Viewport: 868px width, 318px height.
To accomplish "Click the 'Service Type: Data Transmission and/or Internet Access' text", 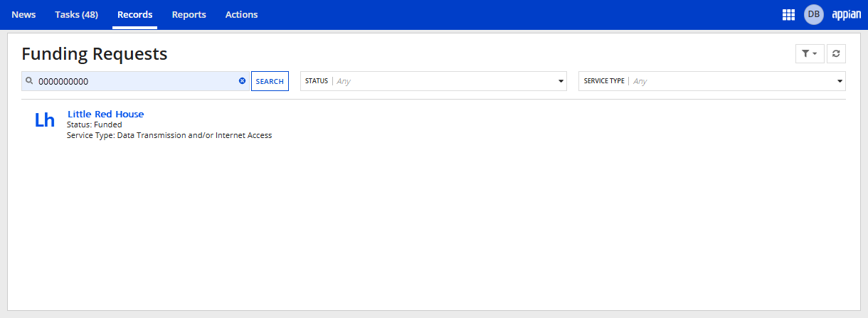I will [x=169, y=135].
